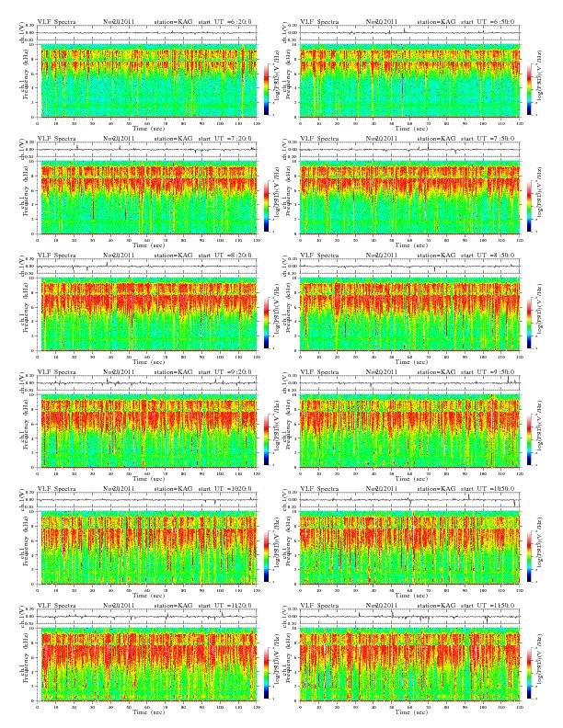The image size is (563, 728).
Task: Click the PSD color bar of the 11:20:0 plot
Action: (266, 673)
